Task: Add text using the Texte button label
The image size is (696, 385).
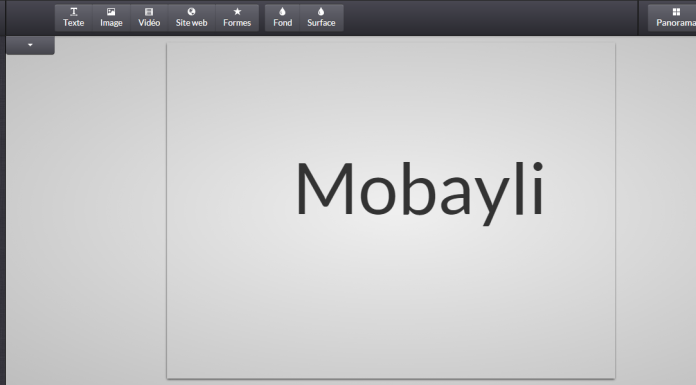Action: [x=74, y=23]
